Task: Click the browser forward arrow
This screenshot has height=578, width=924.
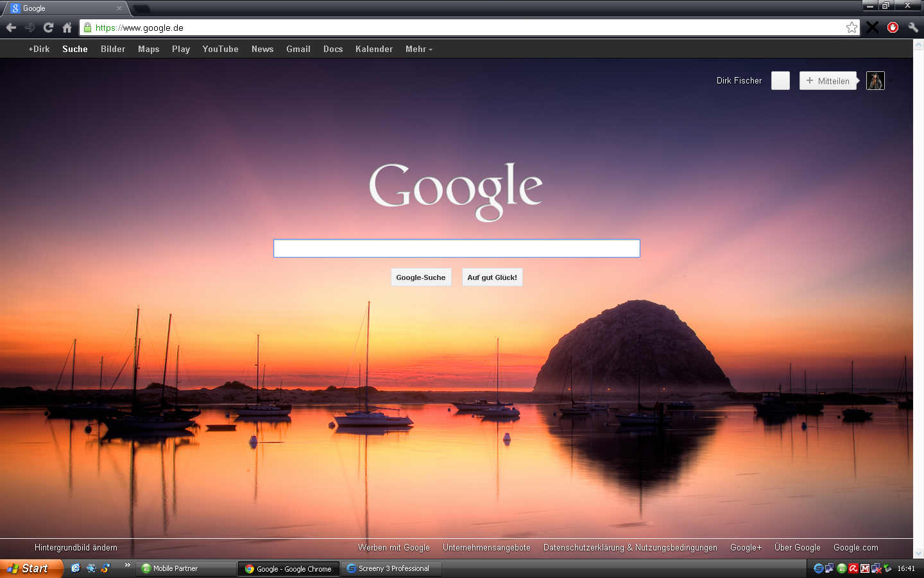Action: tap(30, 28)
